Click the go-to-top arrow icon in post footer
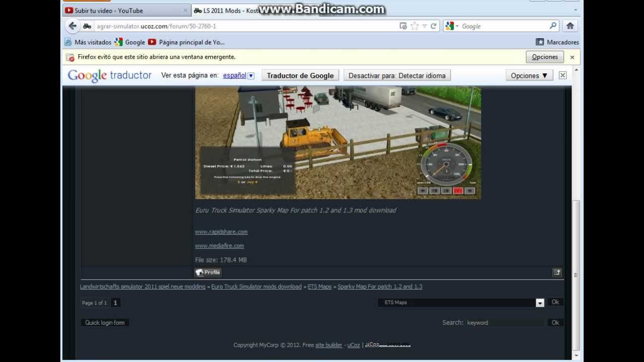Image resolution: width=644 pixels, height=362 pixels. (x=557, y=273)
